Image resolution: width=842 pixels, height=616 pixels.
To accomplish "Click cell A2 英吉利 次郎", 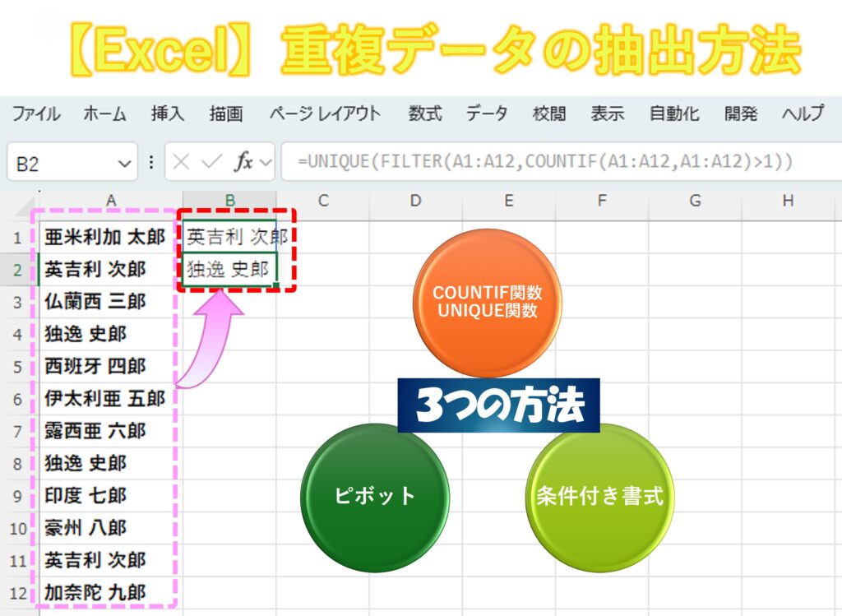I will (x=111, y=269).
